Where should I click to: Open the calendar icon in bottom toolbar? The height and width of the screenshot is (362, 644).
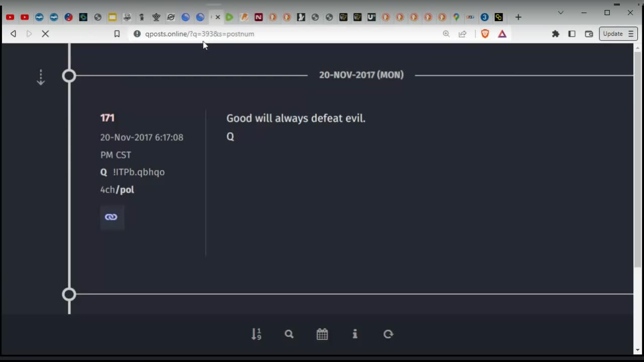[x=323, y=334]
